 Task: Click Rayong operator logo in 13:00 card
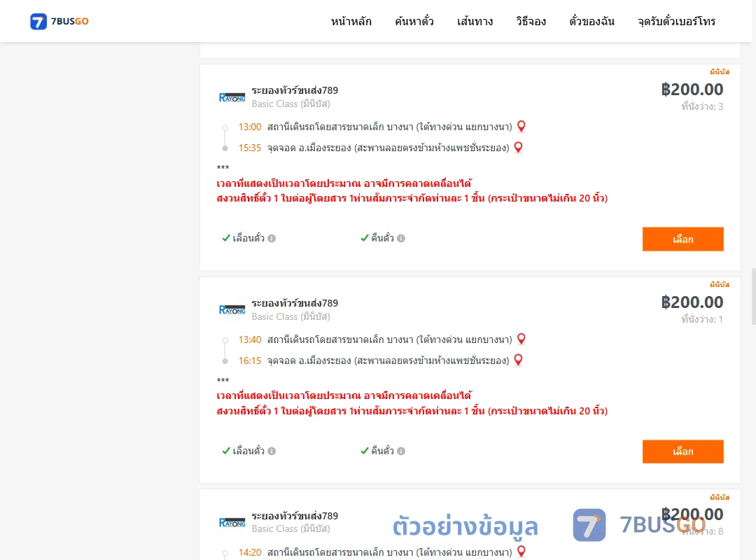coord(232,97)
